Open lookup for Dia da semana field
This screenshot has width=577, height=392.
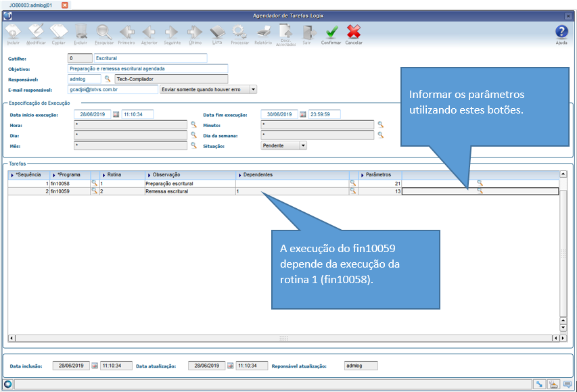(381, 135)
